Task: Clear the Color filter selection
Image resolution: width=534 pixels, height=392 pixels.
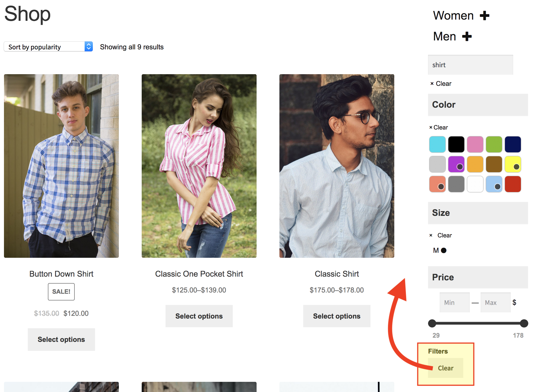Action: [438, 127]
